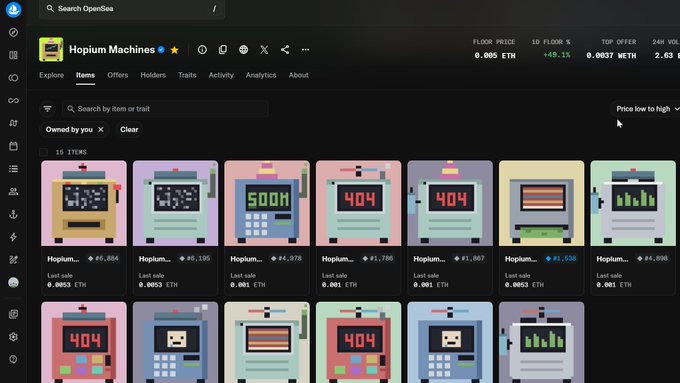Open Hopium item #6,884 thumbnail
This screenshot has width=680, height=383.
click(84, 203)
